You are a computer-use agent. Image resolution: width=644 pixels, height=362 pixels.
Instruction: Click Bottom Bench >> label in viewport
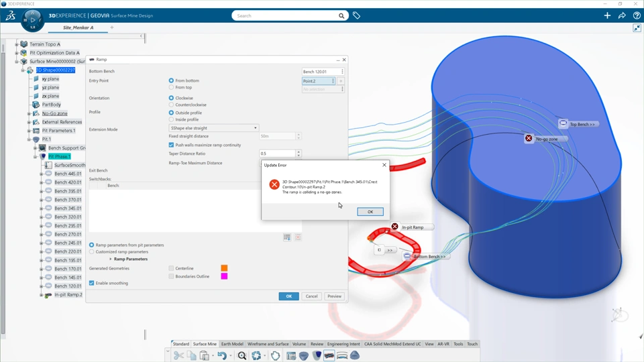coord(429,257)
